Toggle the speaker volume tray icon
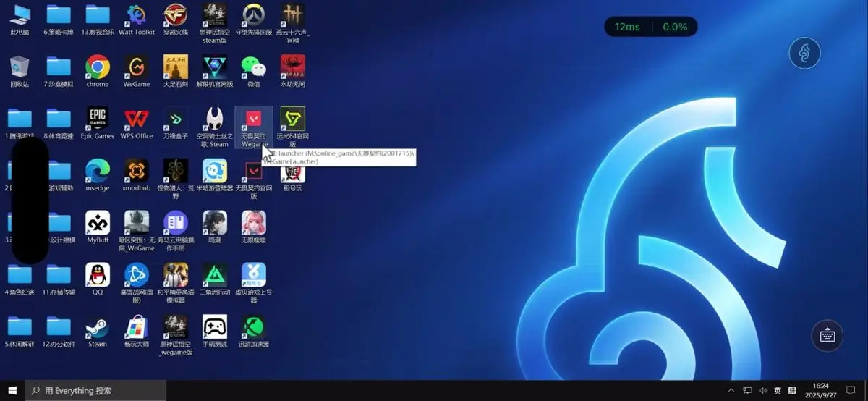 762,391
